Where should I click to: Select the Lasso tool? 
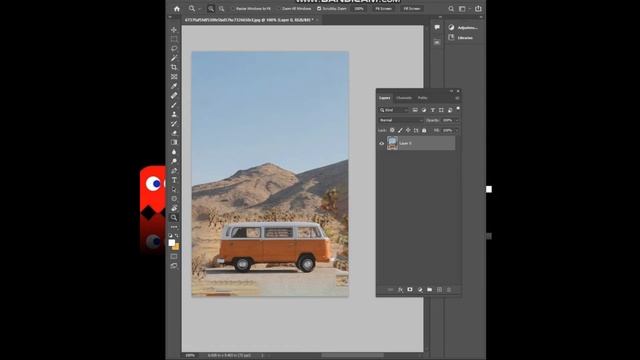174,49
